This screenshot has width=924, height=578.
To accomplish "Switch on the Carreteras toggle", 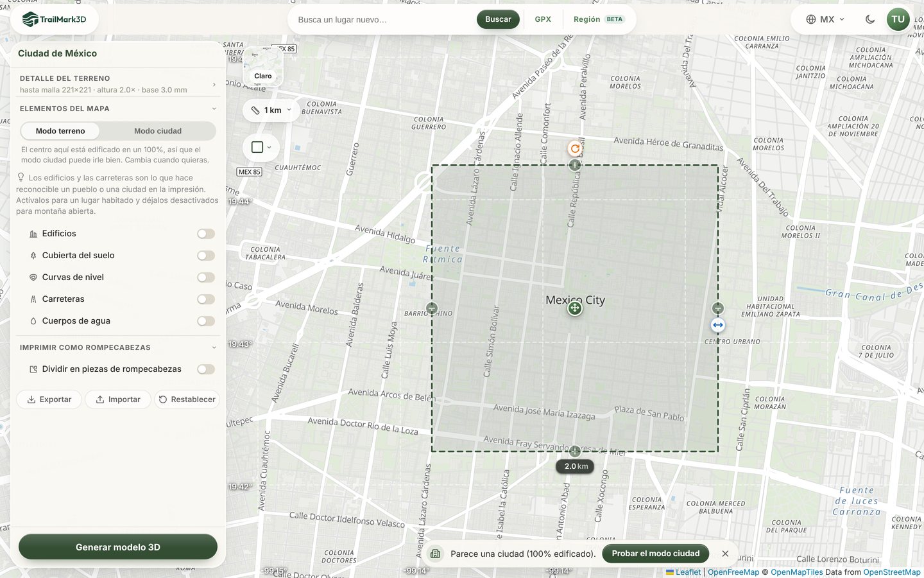I will 206,299.
